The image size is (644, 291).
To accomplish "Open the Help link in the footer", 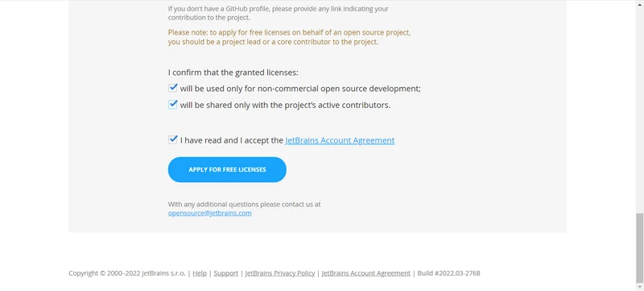I will [200, 273].
